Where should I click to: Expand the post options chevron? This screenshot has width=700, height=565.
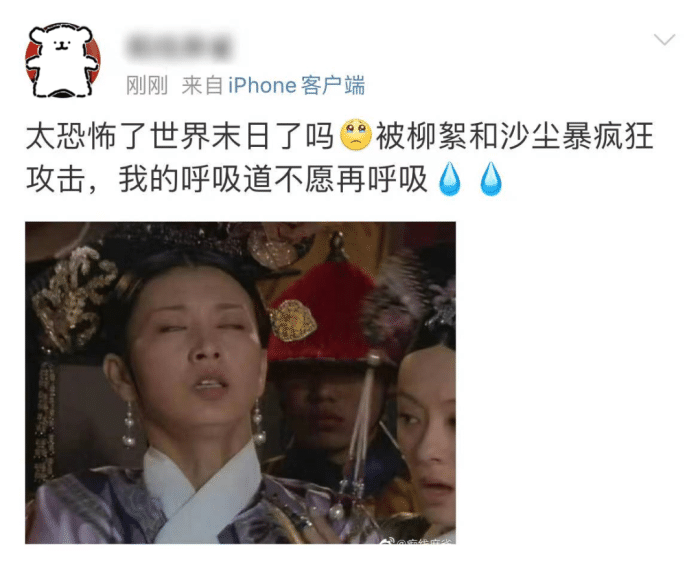664,39
